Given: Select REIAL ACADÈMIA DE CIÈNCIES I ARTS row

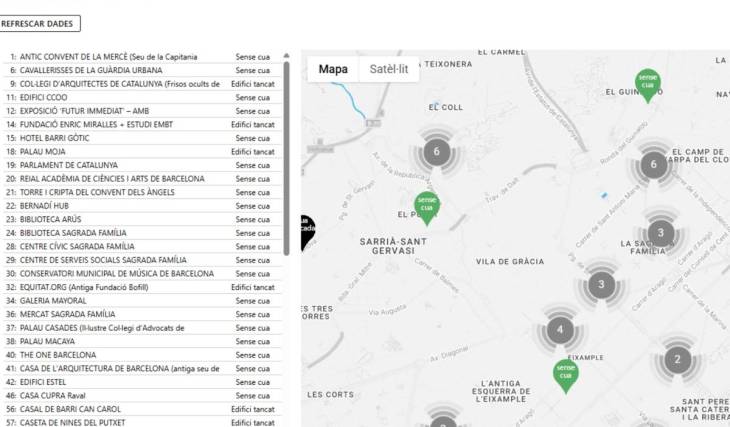Looking at the screenshot, I should 142,179.
